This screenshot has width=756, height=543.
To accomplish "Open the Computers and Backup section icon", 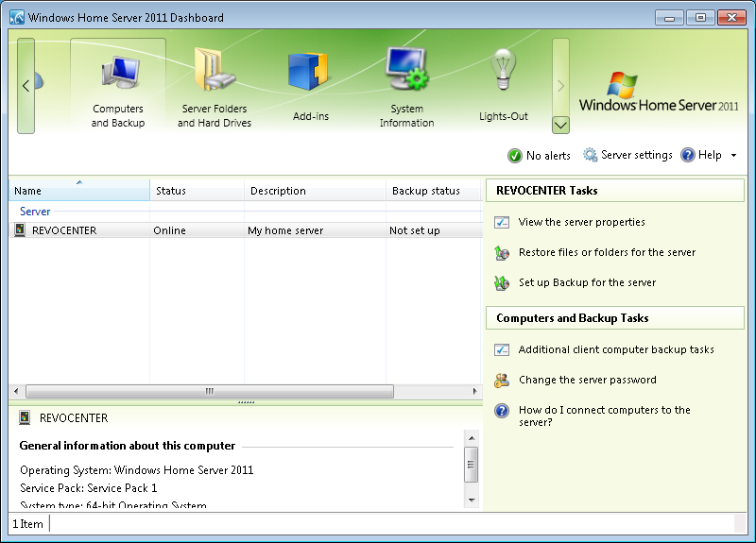I will (x=121, y=73).
